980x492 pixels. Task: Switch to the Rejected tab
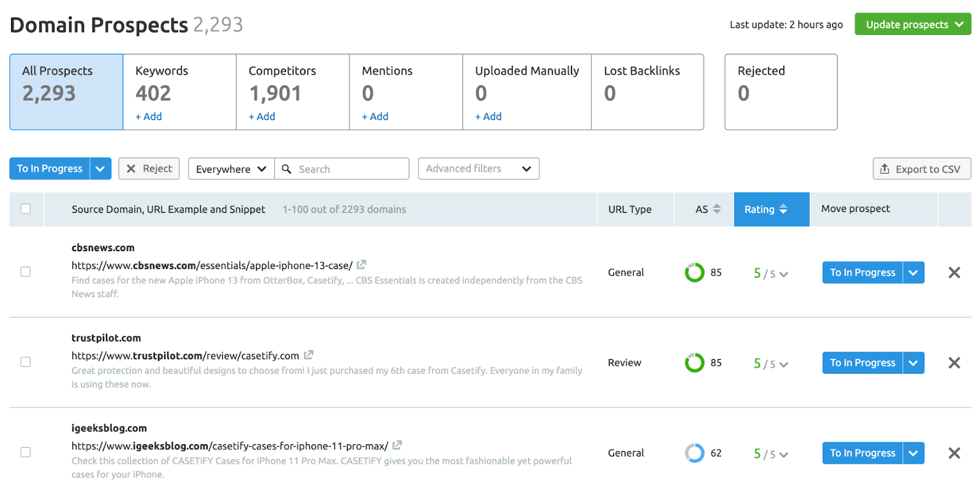(x=780, y=92)
